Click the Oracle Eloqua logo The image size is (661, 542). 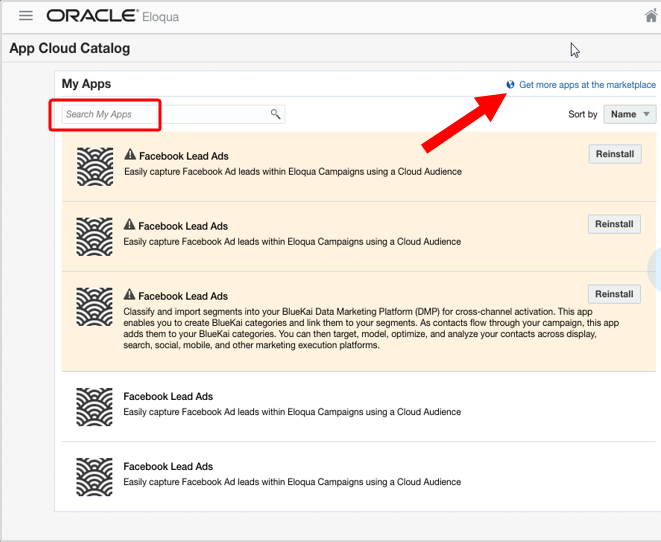113,16
